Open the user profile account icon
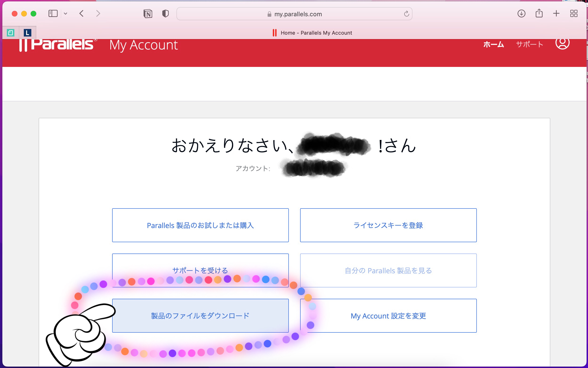This screenshot has width=588, height=368. point(562,43)
